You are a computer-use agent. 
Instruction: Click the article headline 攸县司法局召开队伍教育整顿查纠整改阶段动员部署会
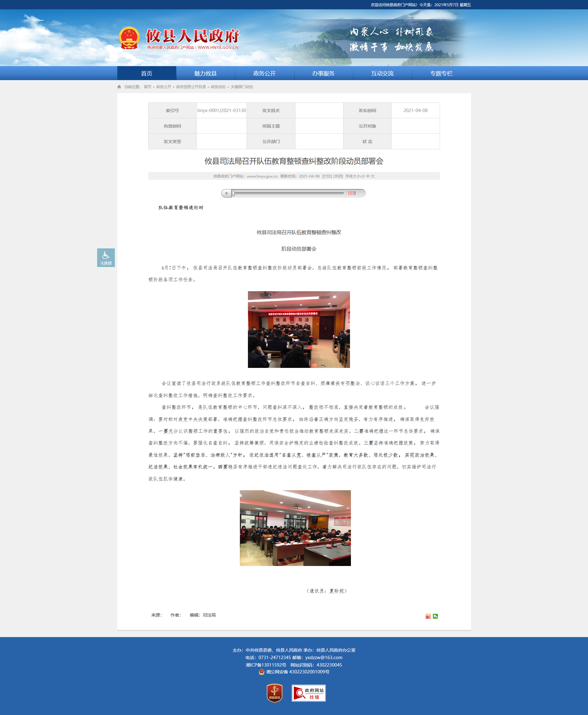click(x=294, y=161)
